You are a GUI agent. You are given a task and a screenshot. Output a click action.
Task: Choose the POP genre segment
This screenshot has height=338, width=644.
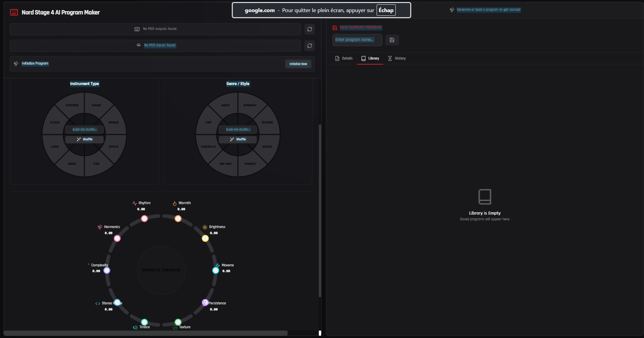coord(208,122)
